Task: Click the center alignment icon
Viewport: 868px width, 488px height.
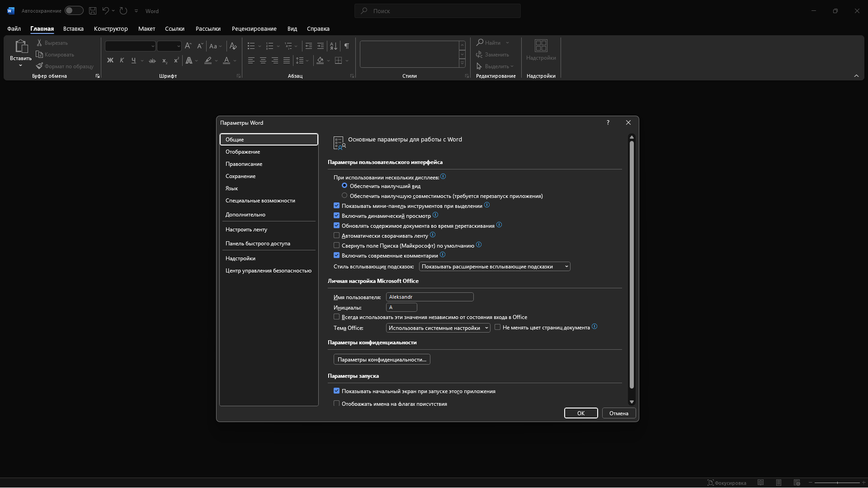Action: coord(263,61)
